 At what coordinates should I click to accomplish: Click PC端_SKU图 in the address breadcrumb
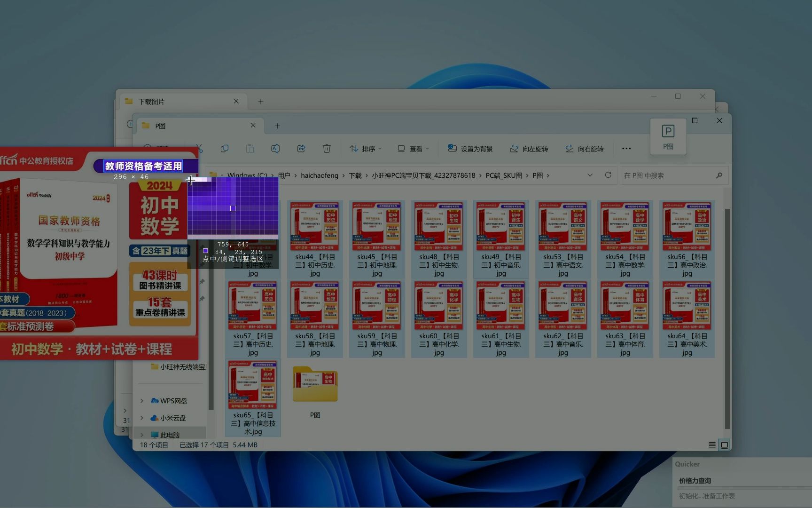504,175
